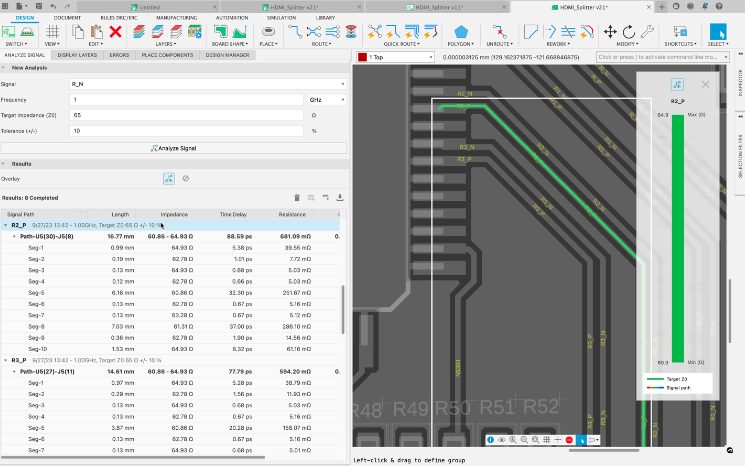
Task: Click the Target impedance input field
Action: [x=188, y=115]
